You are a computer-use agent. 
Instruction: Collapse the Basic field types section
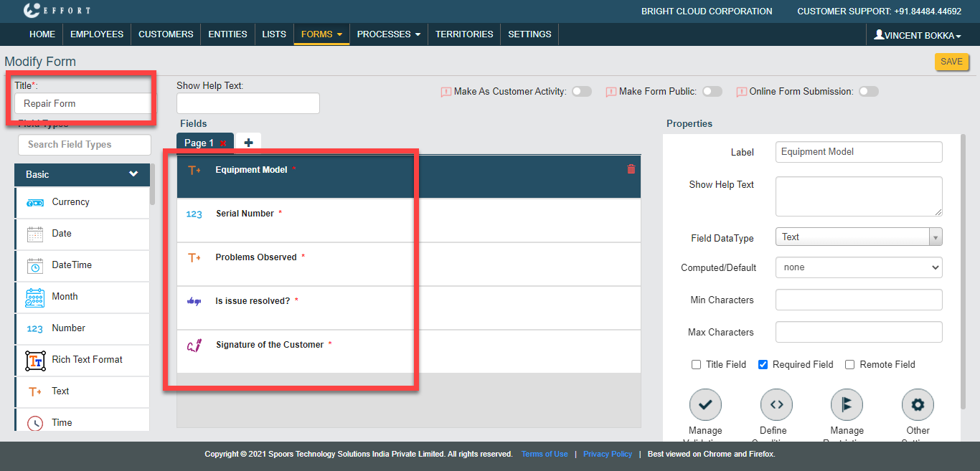133,174
